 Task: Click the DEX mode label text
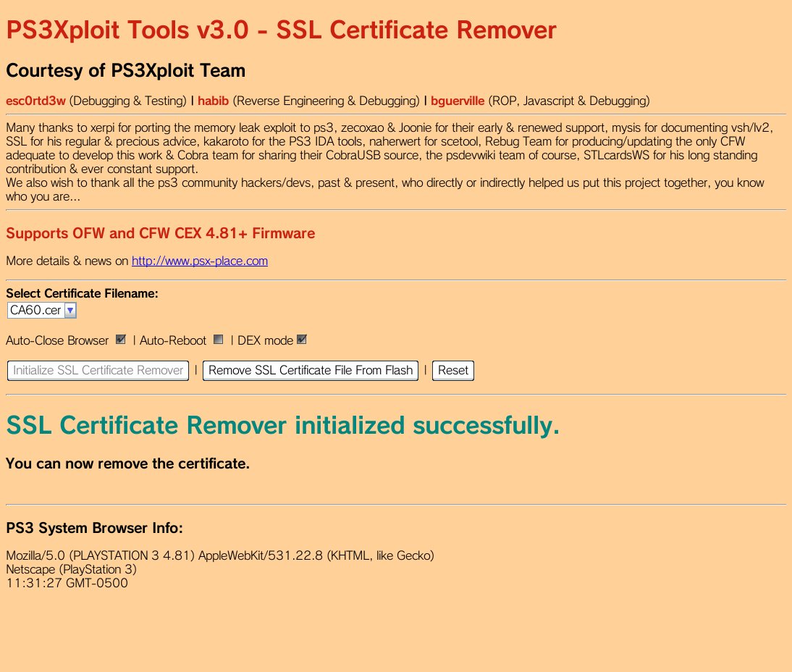coord(265,340)
